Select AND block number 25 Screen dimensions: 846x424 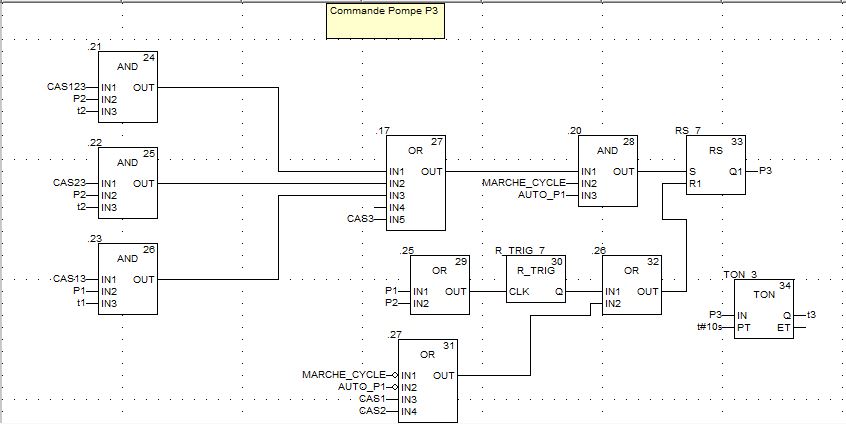point(128,183)
